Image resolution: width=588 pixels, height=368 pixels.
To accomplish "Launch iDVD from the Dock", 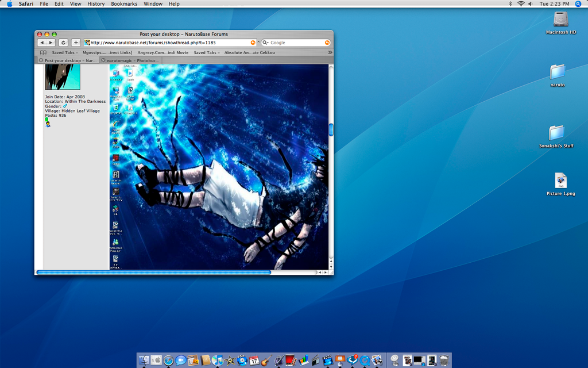I will pos(242,361).
